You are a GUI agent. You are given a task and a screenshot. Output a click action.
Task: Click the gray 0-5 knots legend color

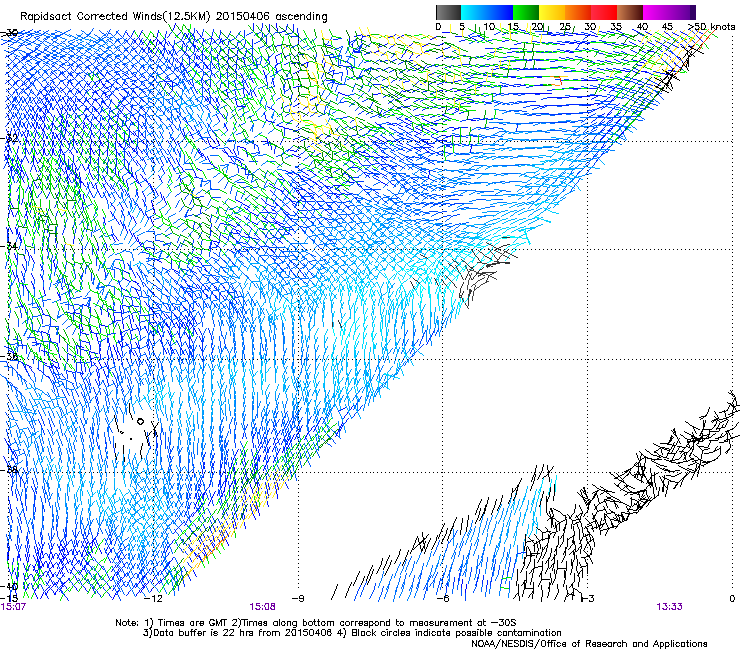click(448, 12)
